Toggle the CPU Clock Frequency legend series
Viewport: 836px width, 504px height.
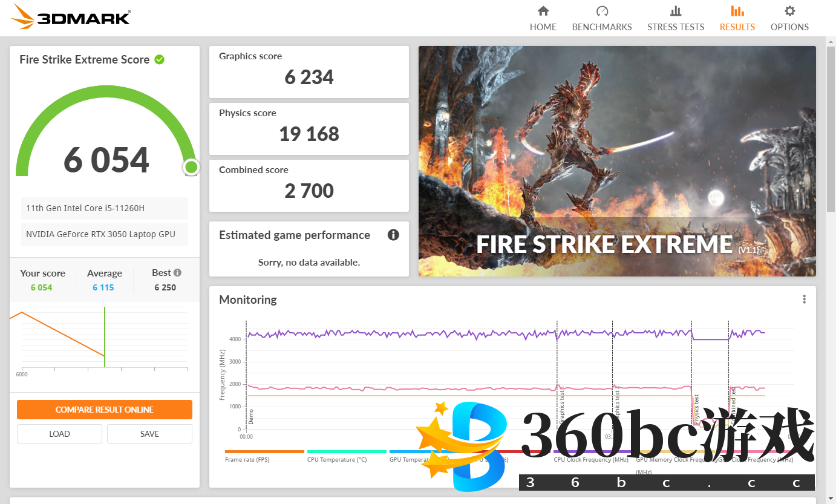click(x=591, y=456)
